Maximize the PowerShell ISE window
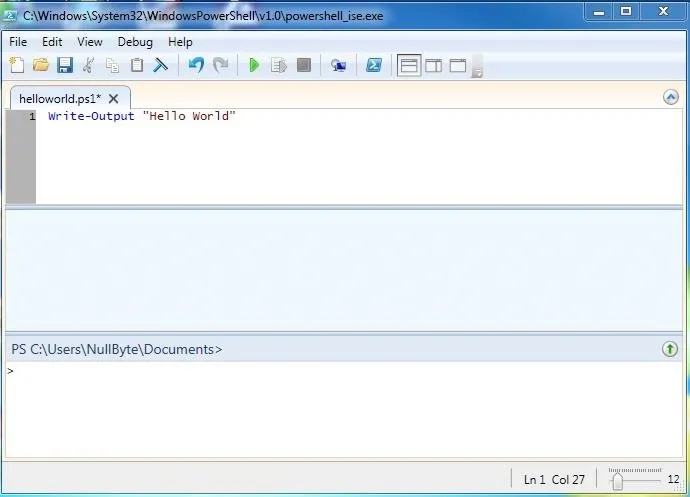 [626, 12]
